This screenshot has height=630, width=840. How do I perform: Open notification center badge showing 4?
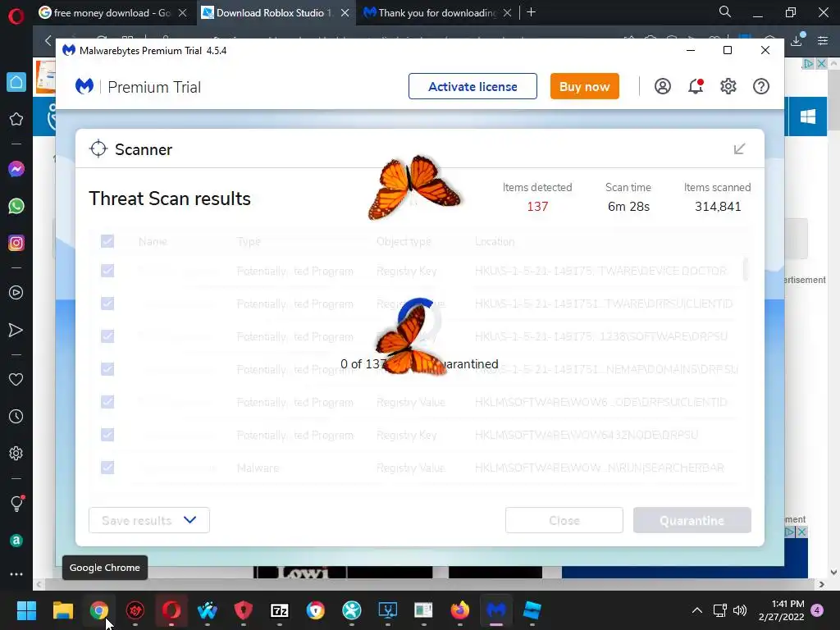point(817,610)
